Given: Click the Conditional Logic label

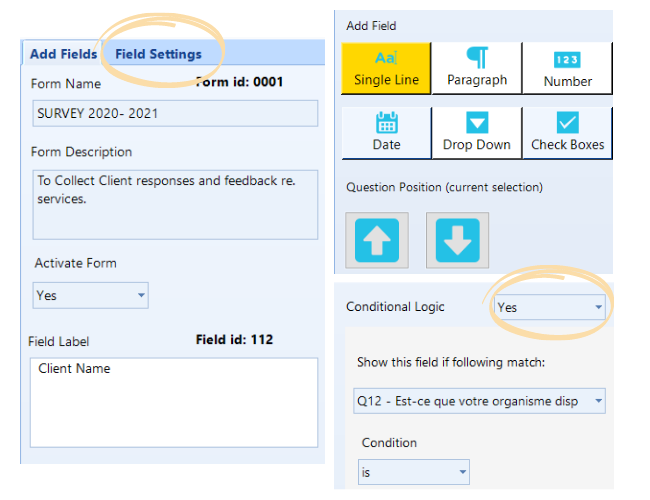Looking at the screenshot, I should coord(395,307).
